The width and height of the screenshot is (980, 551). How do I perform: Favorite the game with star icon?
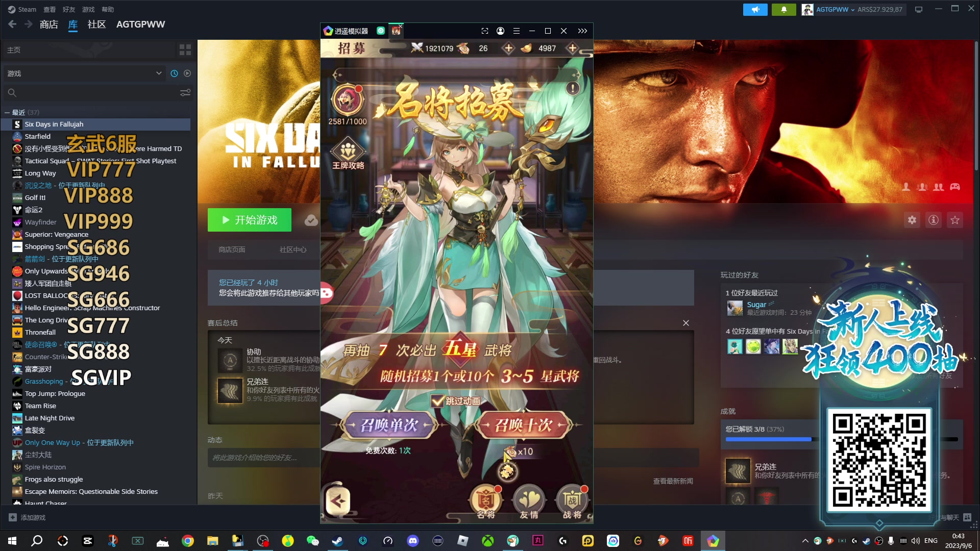point(955,220)
